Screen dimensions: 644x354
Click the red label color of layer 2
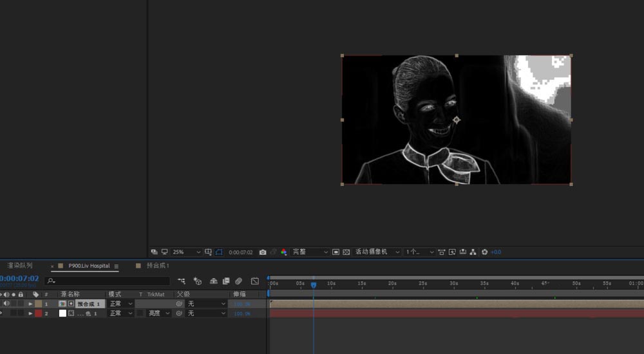click(x=38, y=313)
